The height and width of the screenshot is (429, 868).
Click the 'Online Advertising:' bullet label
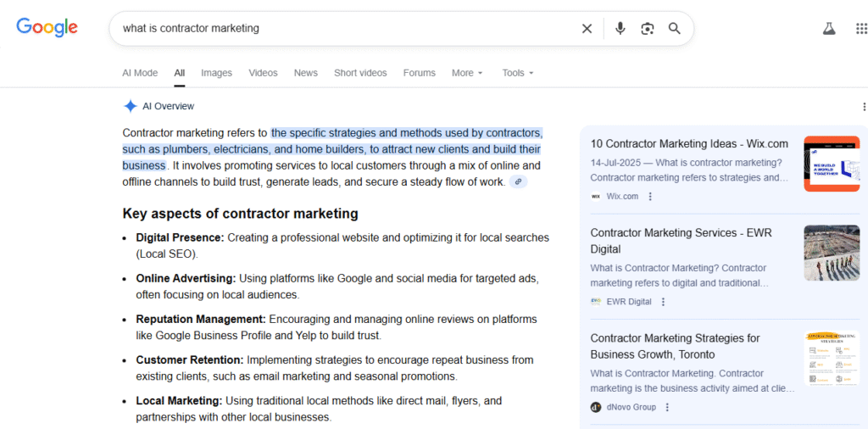point(186,278)
